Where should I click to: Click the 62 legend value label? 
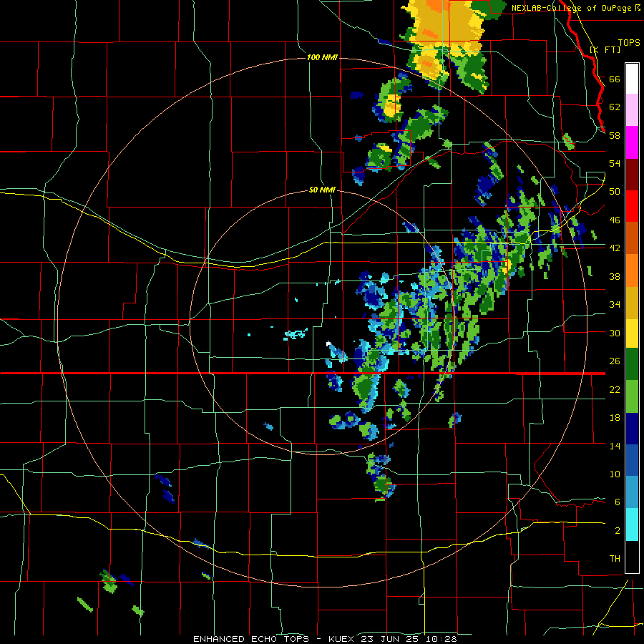tap(615, 107)
